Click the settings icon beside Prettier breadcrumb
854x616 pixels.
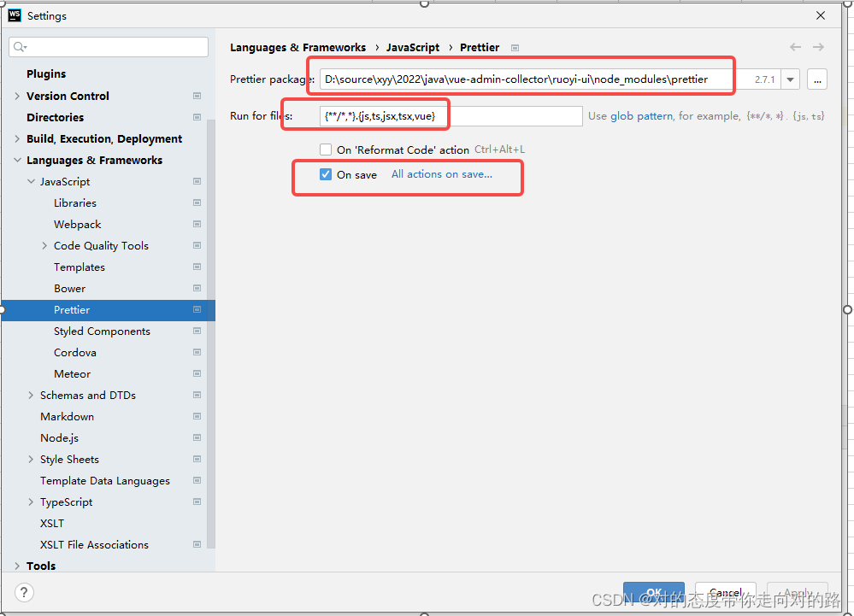[515, 48]
